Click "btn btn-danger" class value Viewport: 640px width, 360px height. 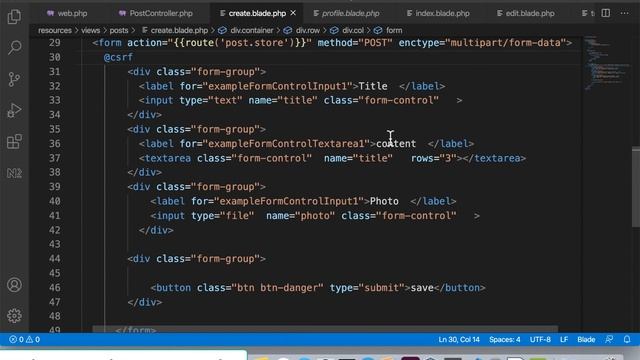point(277,288)
